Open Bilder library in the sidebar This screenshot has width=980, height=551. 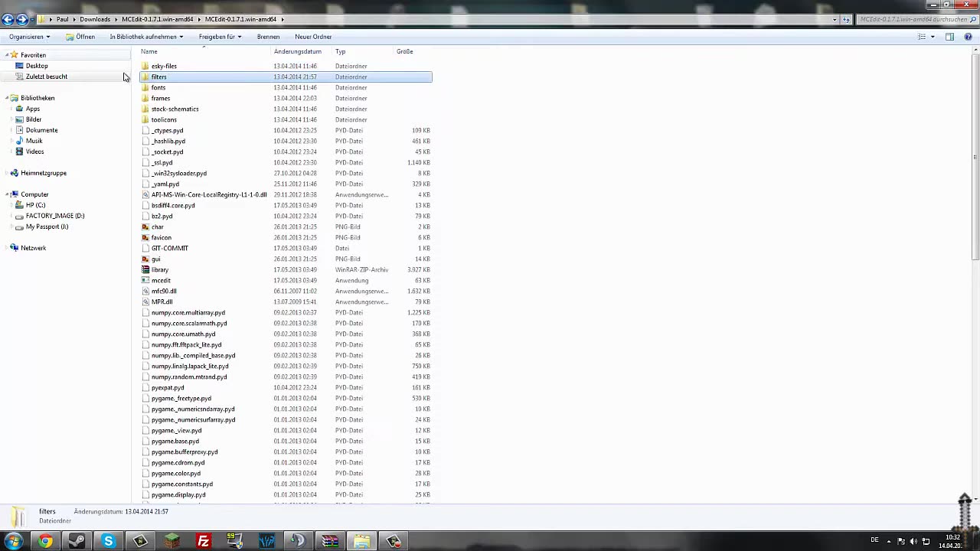pos(34,119)
